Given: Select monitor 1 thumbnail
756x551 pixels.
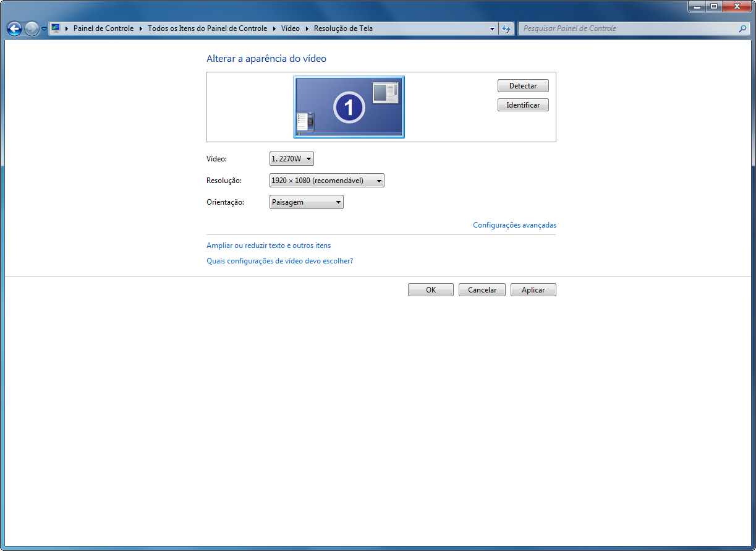Looking at the screenshot, I should (349, 107).
